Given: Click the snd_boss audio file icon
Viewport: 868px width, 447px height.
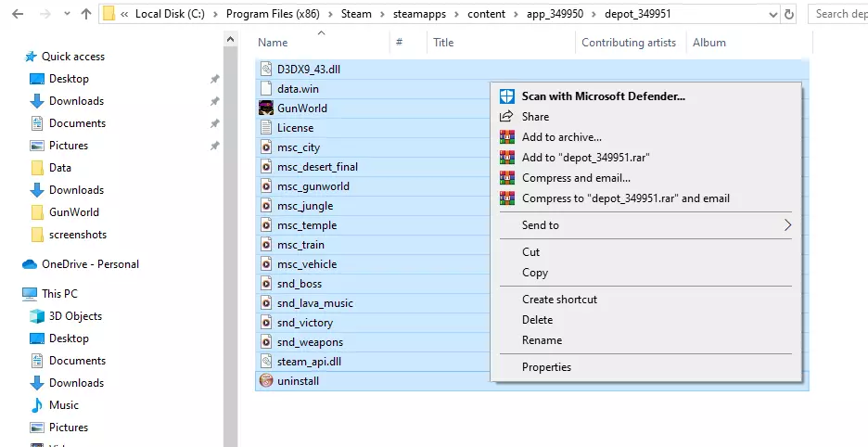Looking at the screenshot, I should (266, 284).
